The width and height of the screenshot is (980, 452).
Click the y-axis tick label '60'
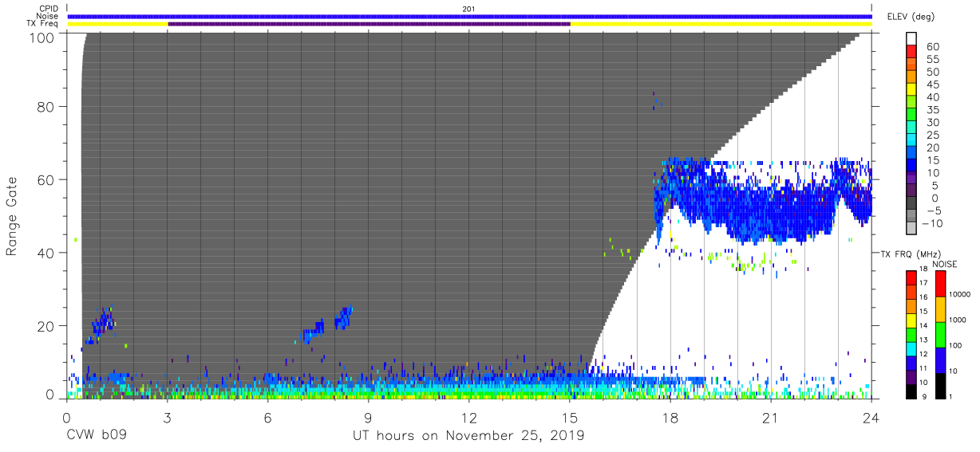tap(45, 180)
